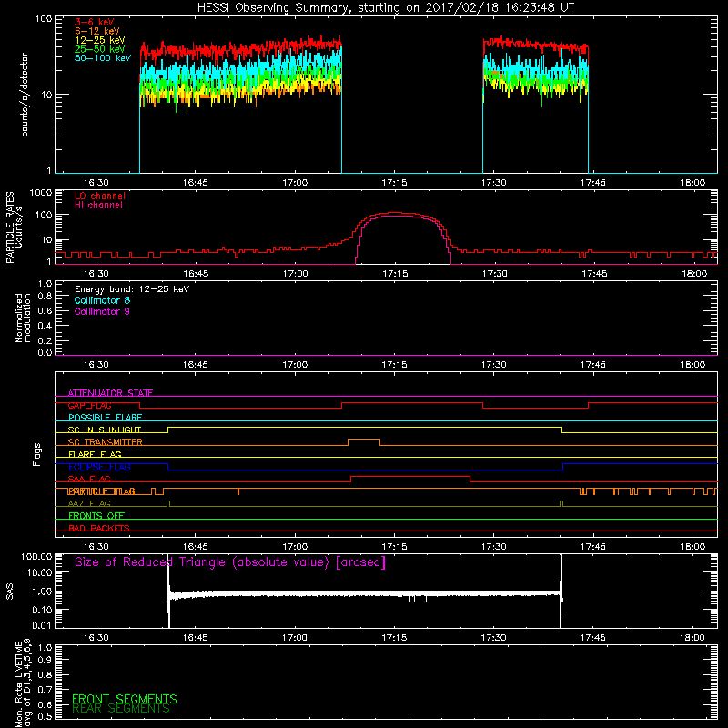Click the 18:00 tick label under the Flags panel
This screenshot has height=728, width=728.
point(693,547)
